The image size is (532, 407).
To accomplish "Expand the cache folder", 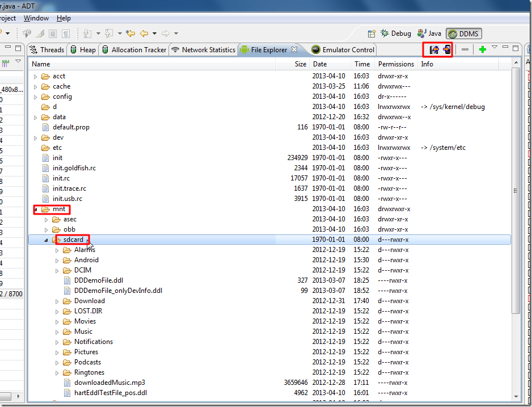I will [x=36, y=87].
